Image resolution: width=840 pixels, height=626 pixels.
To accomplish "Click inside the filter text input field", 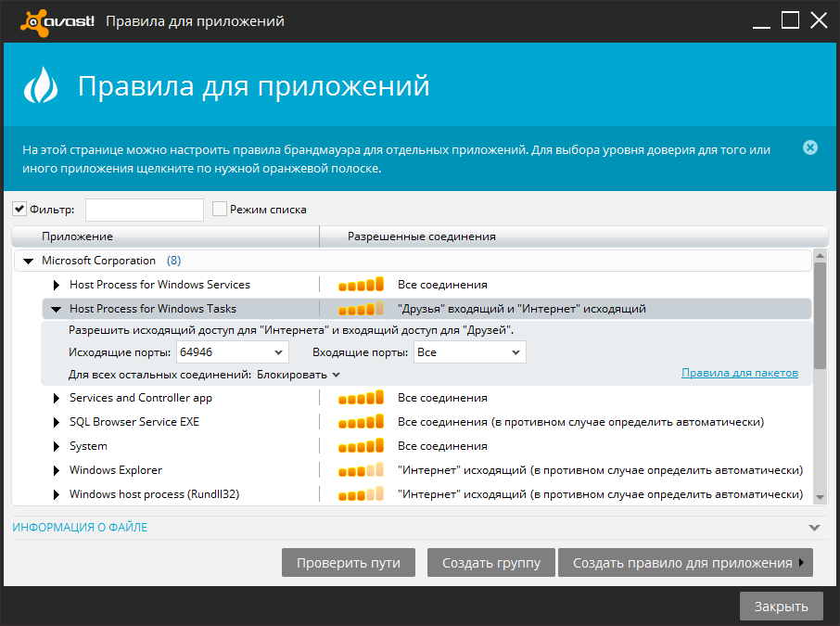I will tap(144, 209).
